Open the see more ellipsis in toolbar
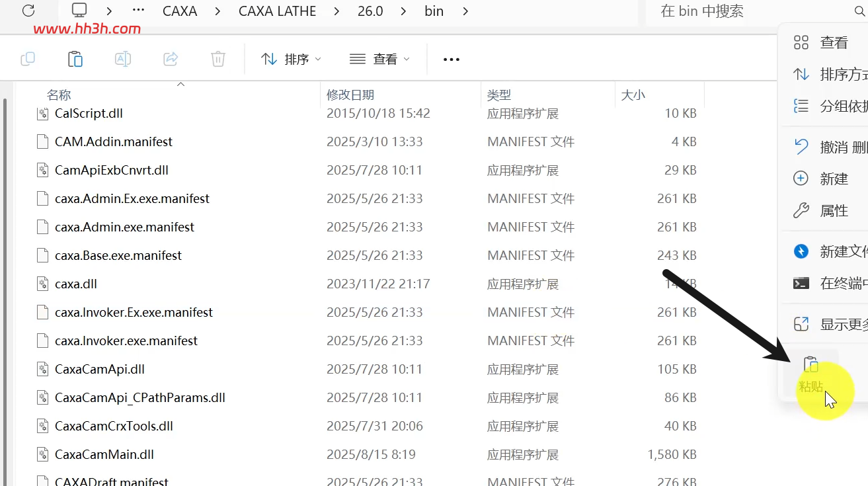Image resolution: width=868 pixels, height=486 pixels. pyautogui.click(x=451, y=60)
